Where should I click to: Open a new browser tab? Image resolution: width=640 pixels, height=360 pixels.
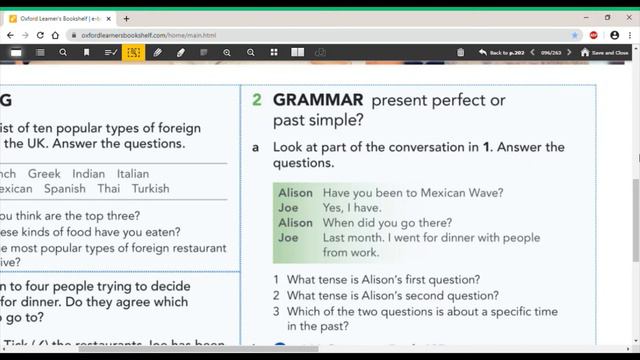(x=127, y=19)
